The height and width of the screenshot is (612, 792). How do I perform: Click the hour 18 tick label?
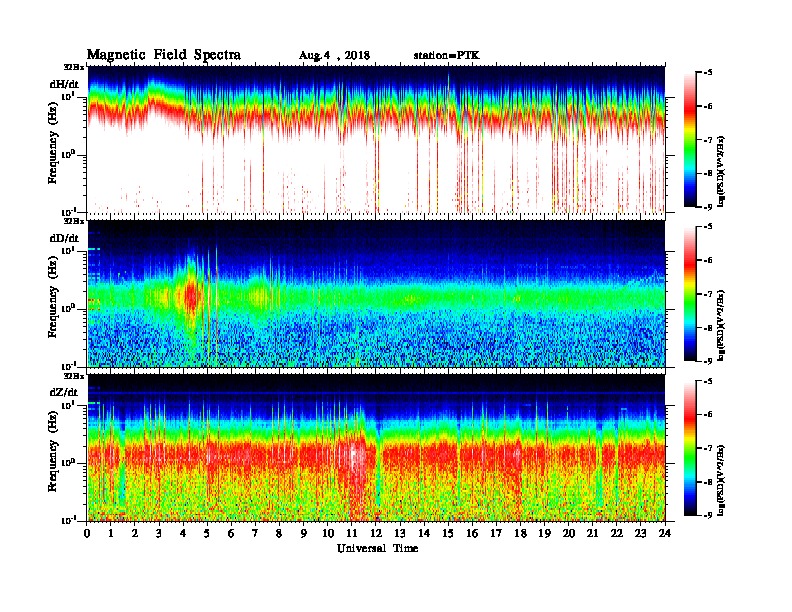[520, 533]
